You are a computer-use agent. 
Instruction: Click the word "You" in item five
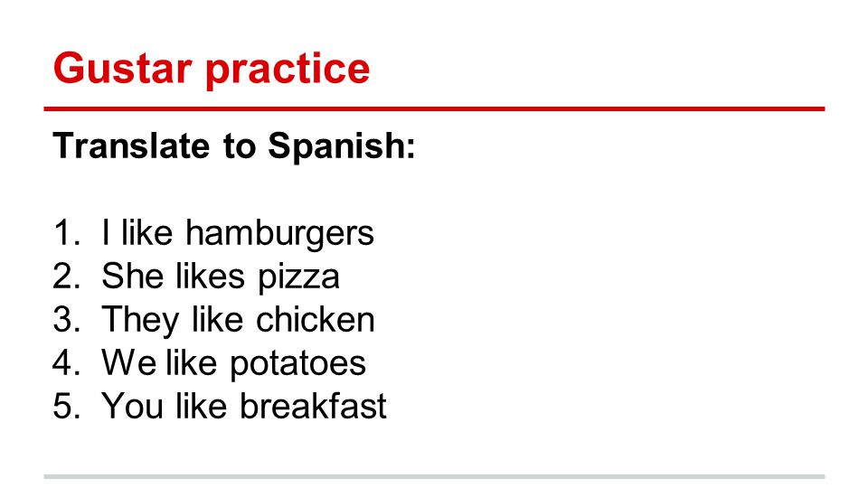[132, 406]
